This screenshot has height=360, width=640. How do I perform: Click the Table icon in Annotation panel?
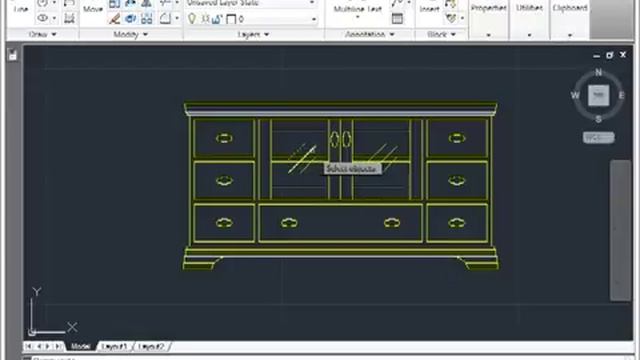(x=397, y=19)
